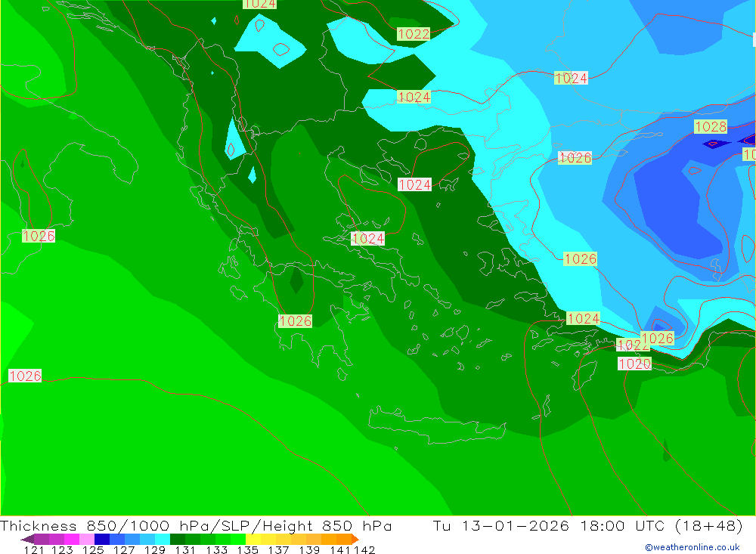
Task: Click the 1026 isobar label over western Turkey
Action: pos(580,259)
